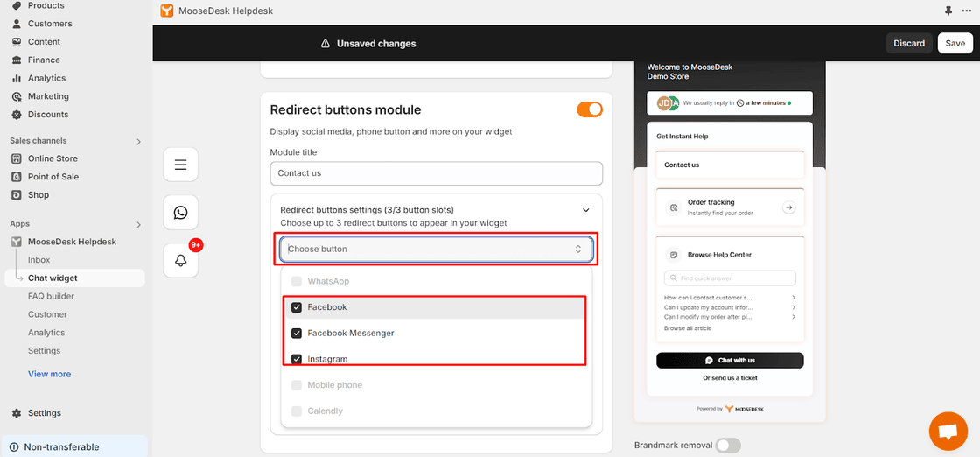Open the MooseDesk Settings submenu item
Screen dimensions: 980x457
pyautogui.click(x=45, y=351)
